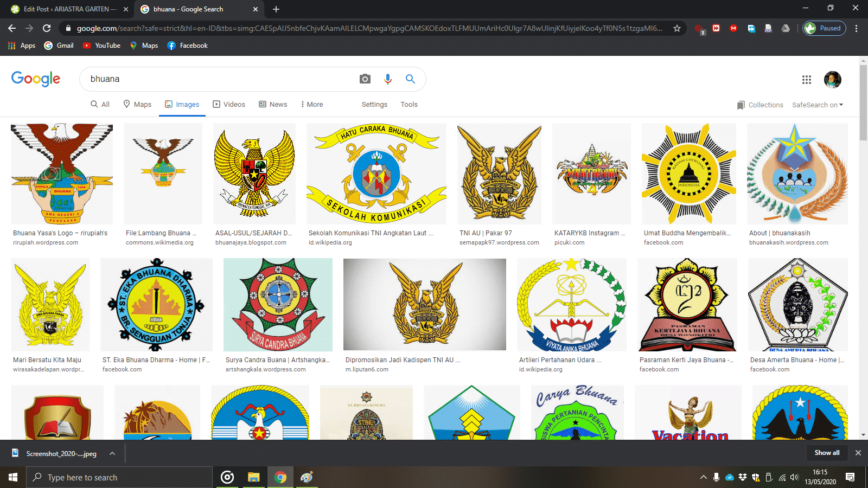The image size is (868, 488).
Task: Open options for the downloaded Screenshot file
Action: pyautogui.click(x=112, y=453)
